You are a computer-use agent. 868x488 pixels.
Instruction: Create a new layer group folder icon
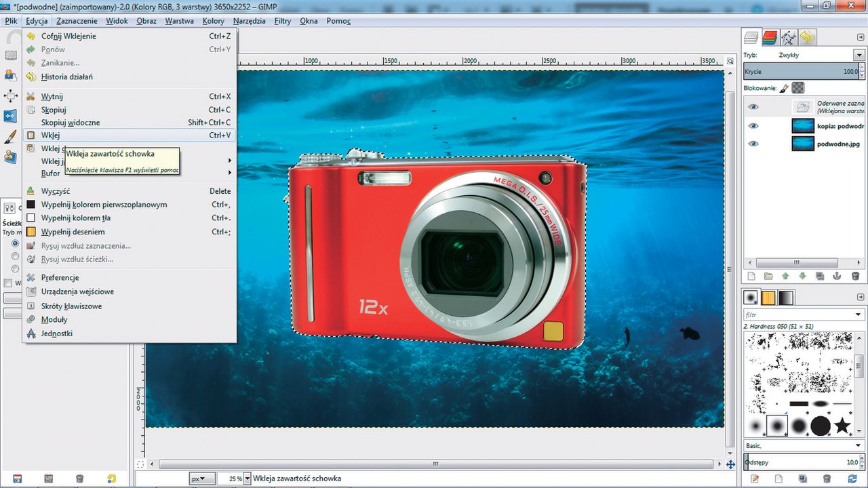click(x=768, y=276)
